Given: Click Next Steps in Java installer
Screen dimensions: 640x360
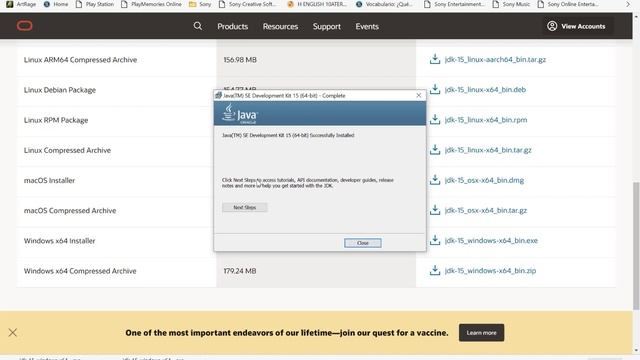Looking at the screenshot, I should (x=244, y=207).
